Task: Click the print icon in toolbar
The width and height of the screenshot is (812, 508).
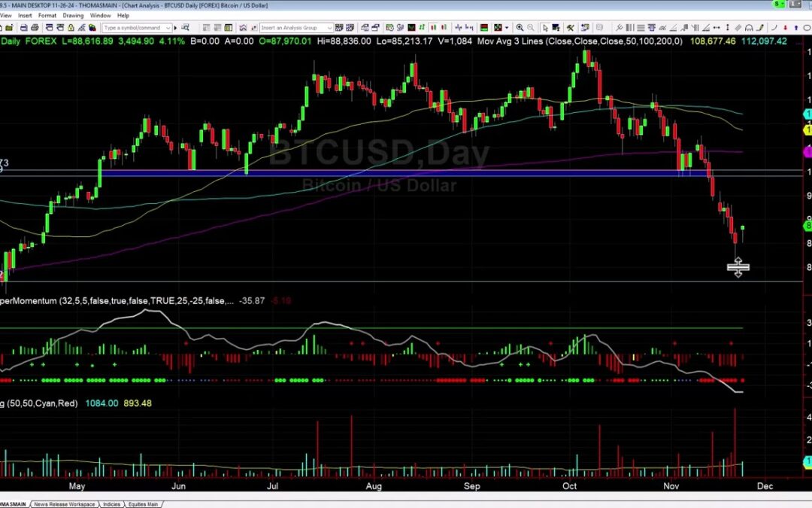Action: click(35, 27)
